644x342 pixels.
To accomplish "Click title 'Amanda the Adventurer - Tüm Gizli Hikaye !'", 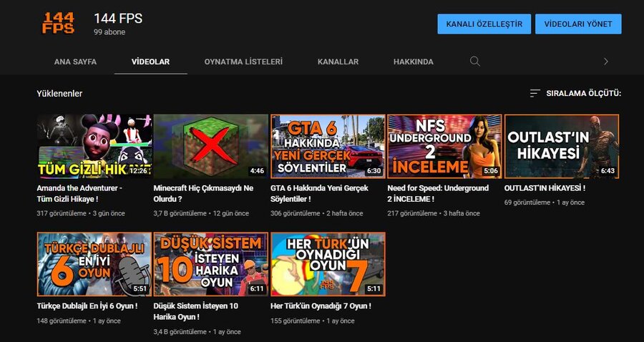I will click(79, 193).
